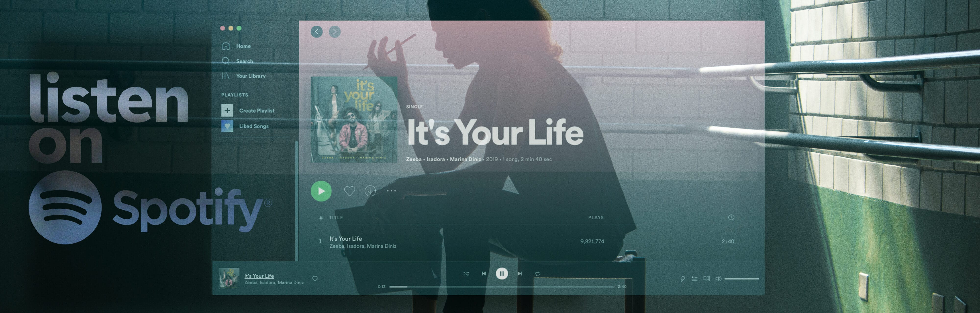Toggle shuffle playback
This screenshot has height=313, width=980.
coord(466,274)
